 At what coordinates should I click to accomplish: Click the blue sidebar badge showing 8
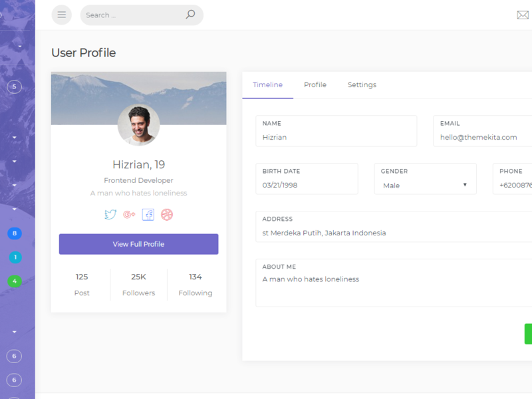[14, 233]
